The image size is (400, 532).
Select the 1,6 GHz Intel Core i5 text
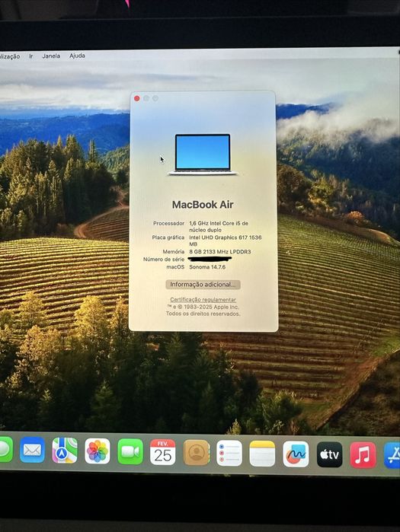coord(219,226)
